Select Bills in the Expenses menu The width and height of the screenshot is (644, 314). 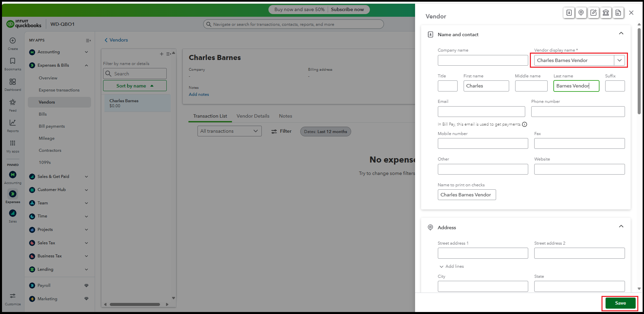point(43,114)
